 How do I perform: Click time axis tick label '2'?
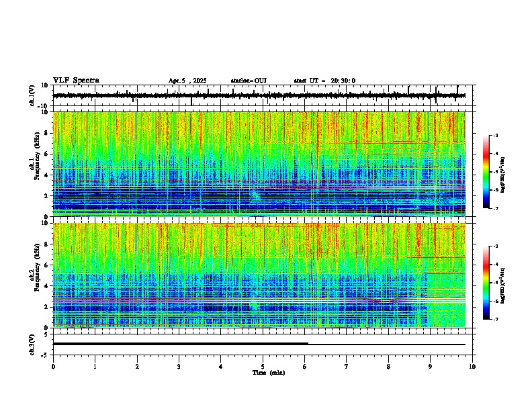click(137, 367)
